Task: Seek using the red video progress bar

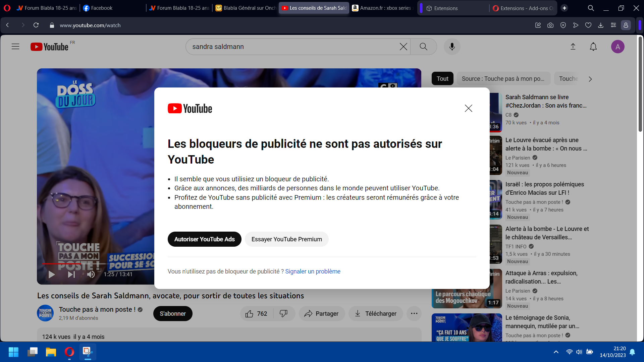Action: tap(97, 264)
